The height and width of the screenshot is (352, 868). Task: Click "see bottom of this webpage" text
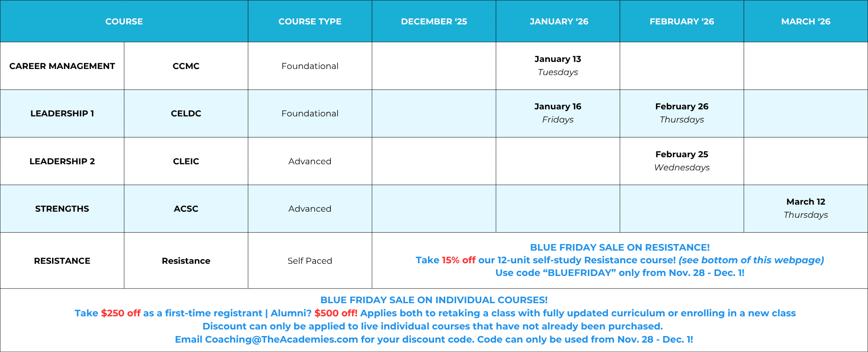pyautogui.click(x=751, y=260)
